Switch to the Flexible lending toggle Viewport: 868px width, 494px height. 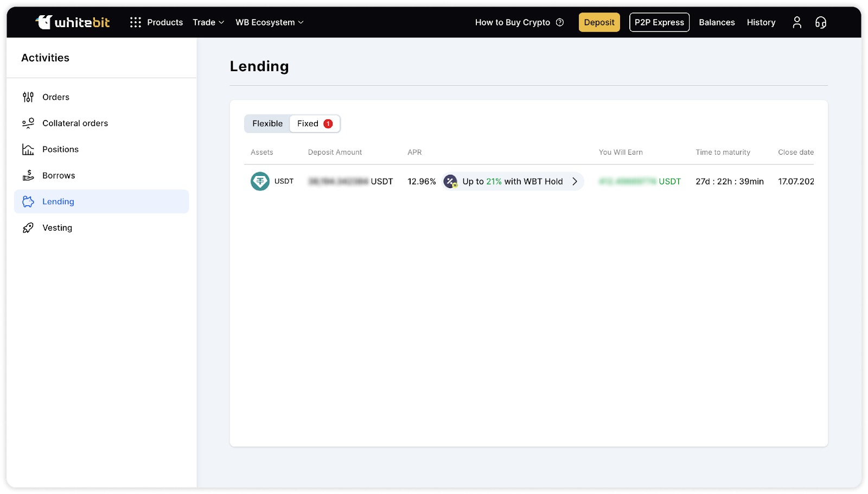(x=267, y=124)
